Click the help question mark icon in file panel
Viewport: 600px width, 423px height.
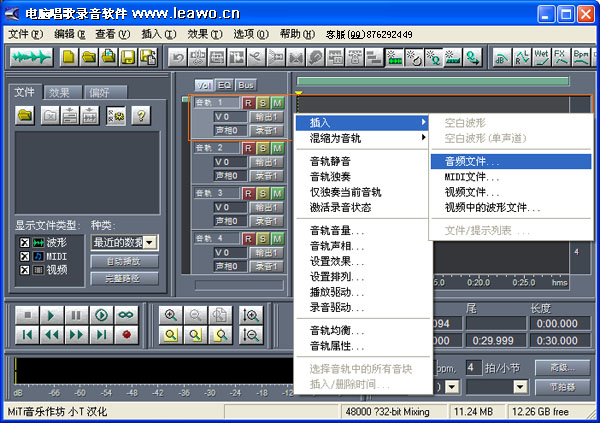click(x=141, y=115)
